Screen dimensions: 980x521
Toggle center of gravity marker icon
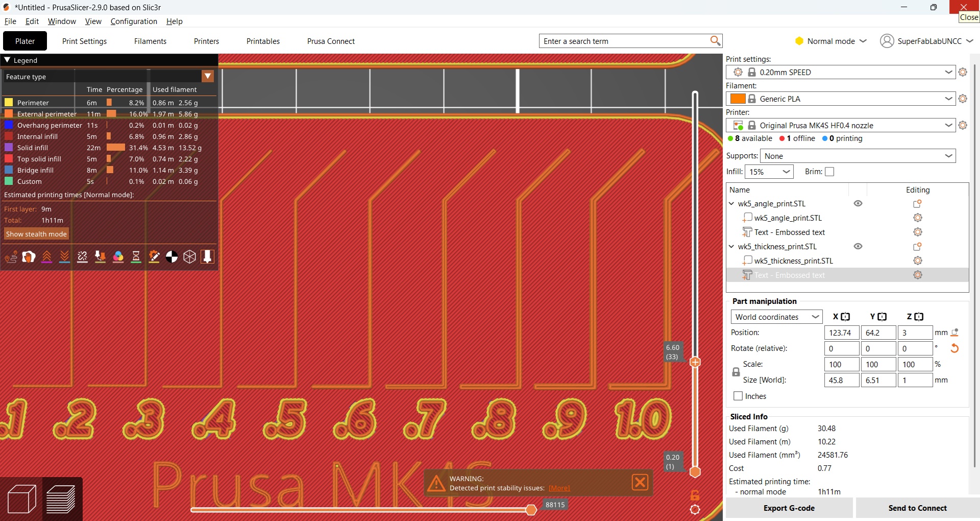[x=171, y=256]
